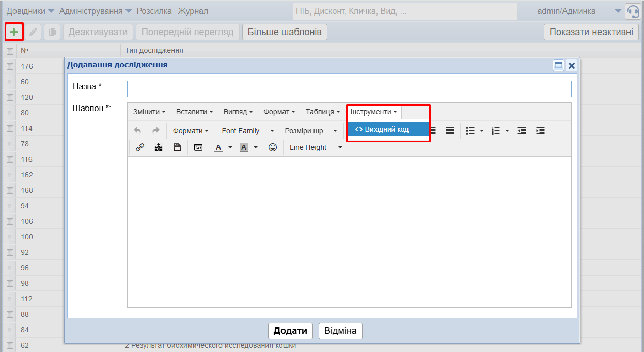Click into the Назва input field

[x=349, y=89]
